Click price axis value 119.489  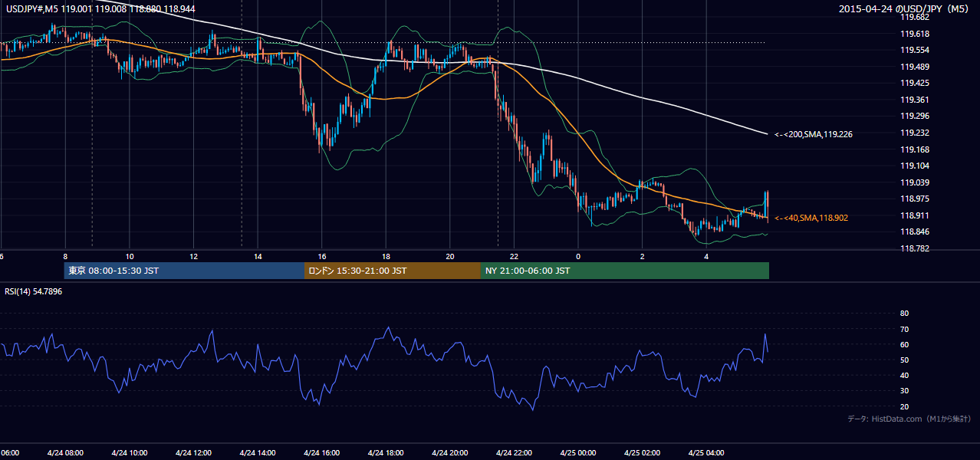point(915,67)
